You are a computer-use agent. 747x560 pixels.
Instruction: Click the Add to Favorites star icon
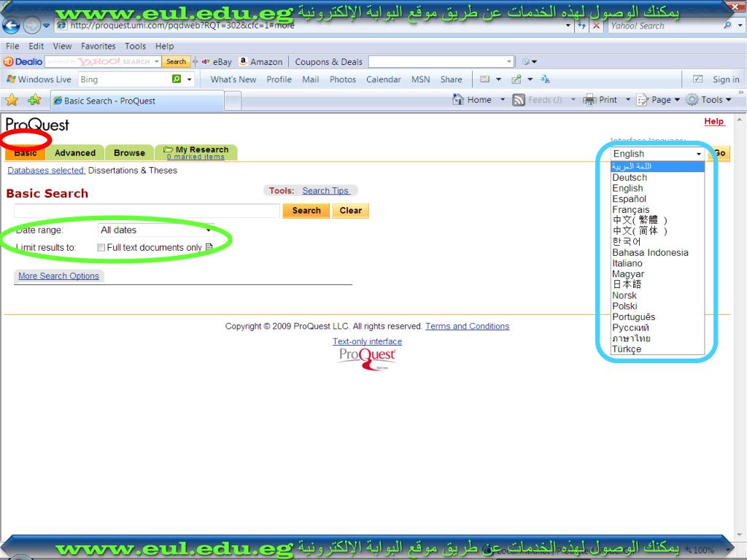click(x=34, y=100)
